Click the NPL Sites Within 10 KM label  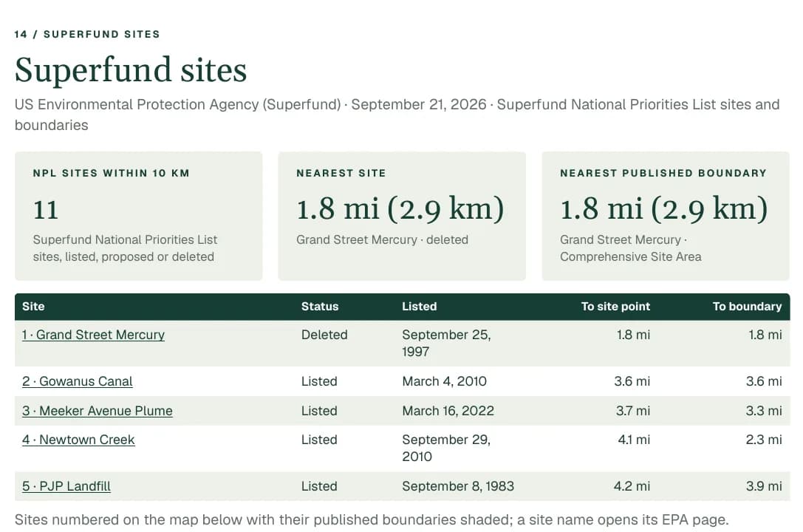pyautogui.click(x=111, y=173)
